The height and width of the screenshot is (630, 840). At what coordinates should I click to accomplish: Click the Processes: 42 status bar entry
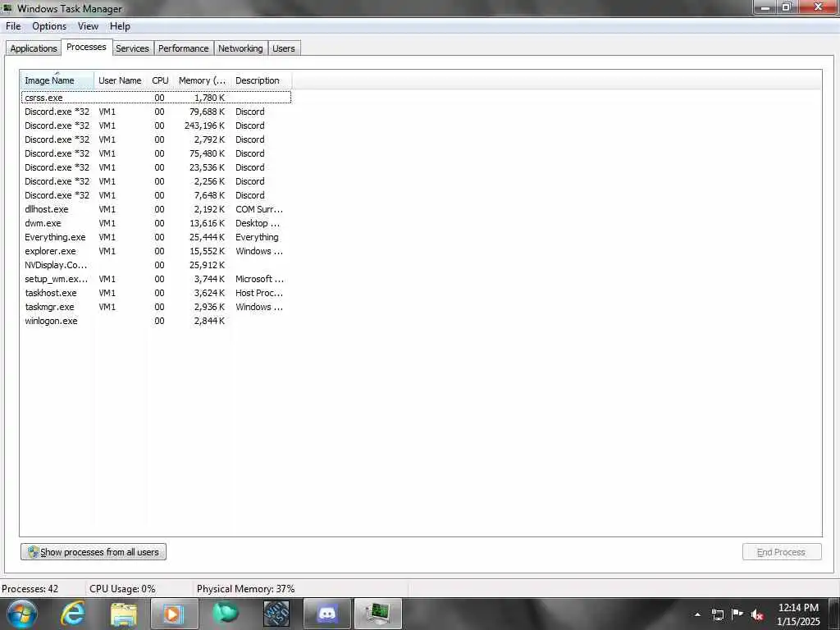pyautogui.click(x=30, y=589)
